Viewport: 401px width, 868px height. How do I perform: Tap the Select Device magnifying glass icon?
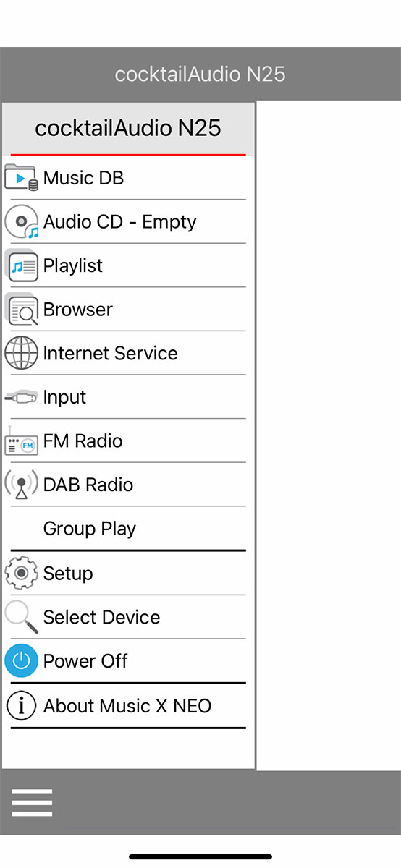click(21, 617)
